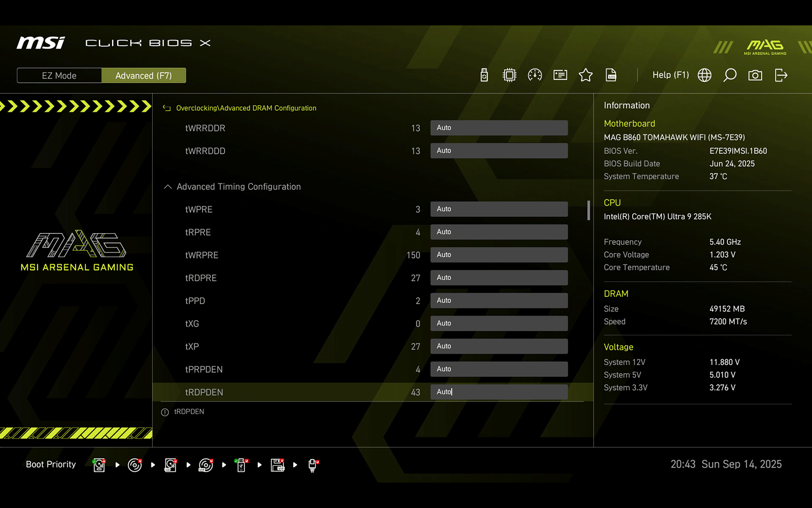Select the USB floppy boot device icon

pyautogui.click(x=278, y=465)
